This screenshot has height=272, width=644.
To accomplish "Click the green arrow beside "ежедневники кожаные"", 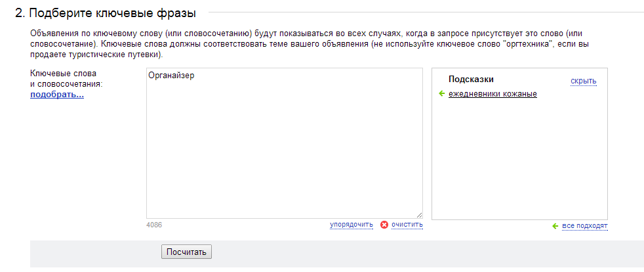I will click(x=441, y=94).
